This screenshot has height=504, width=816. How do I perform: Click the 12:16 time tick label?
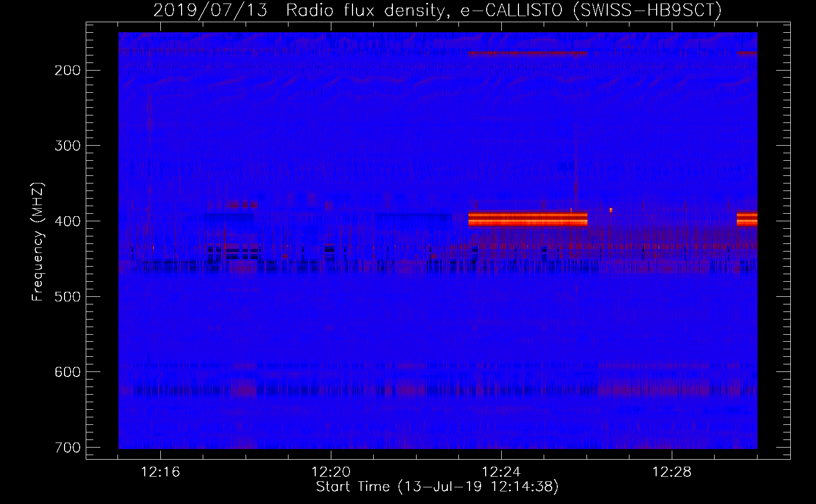pos(160,472)
